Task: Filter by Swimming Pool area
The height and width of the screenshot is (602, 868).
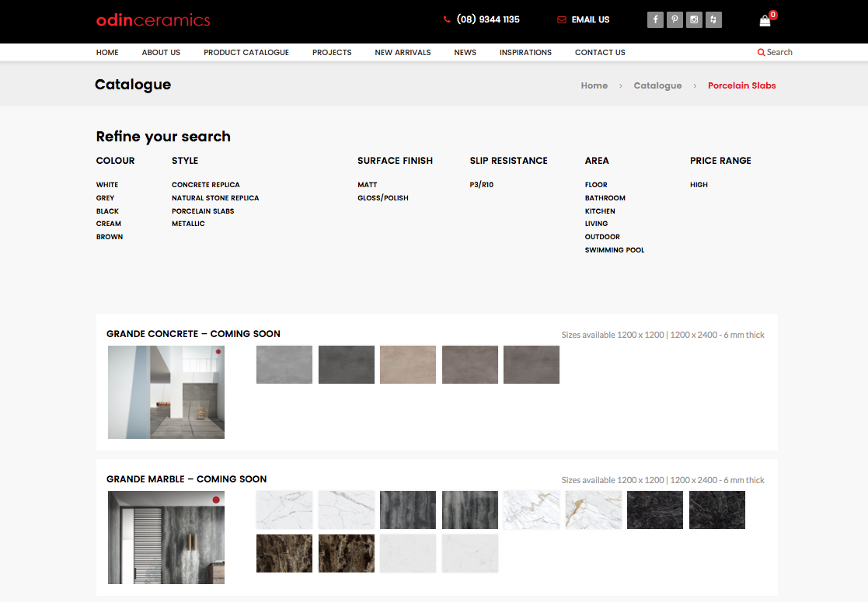Action: (615, 250)
